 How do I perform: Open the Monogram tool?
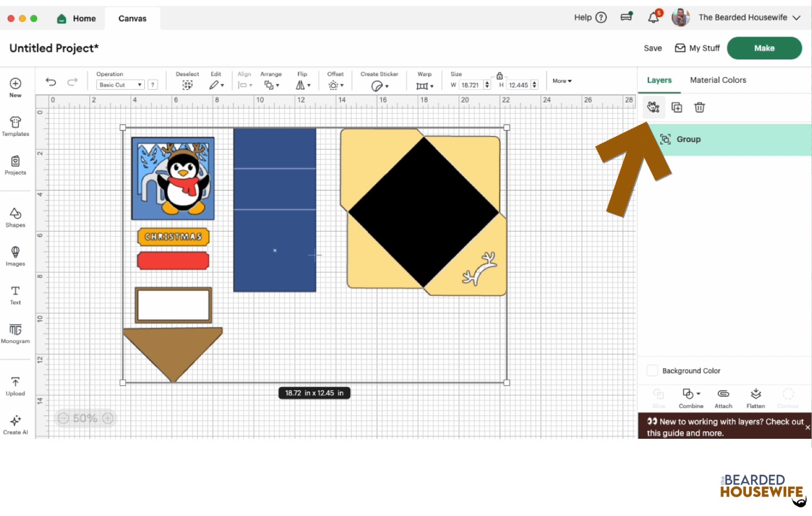tap(15, 333)
